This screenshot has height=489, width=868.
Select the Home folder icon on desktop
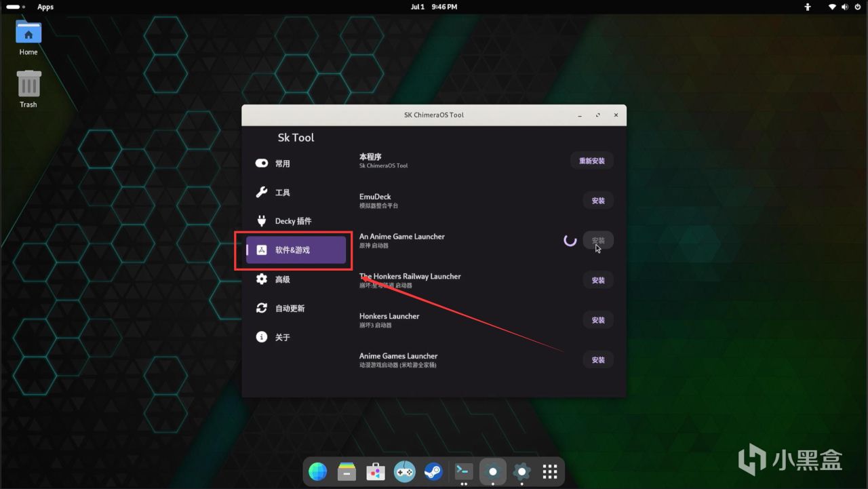pyautogui.click(x=28, y=38)
